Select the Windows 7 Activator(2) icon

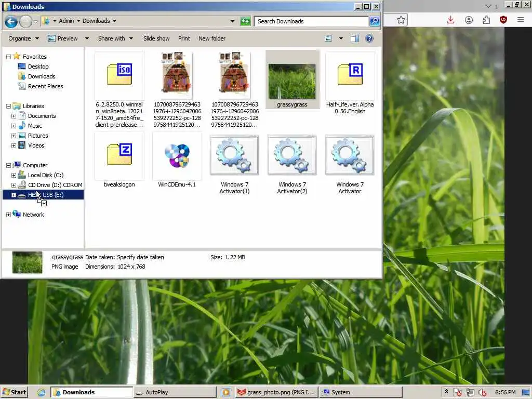[292, 155]
